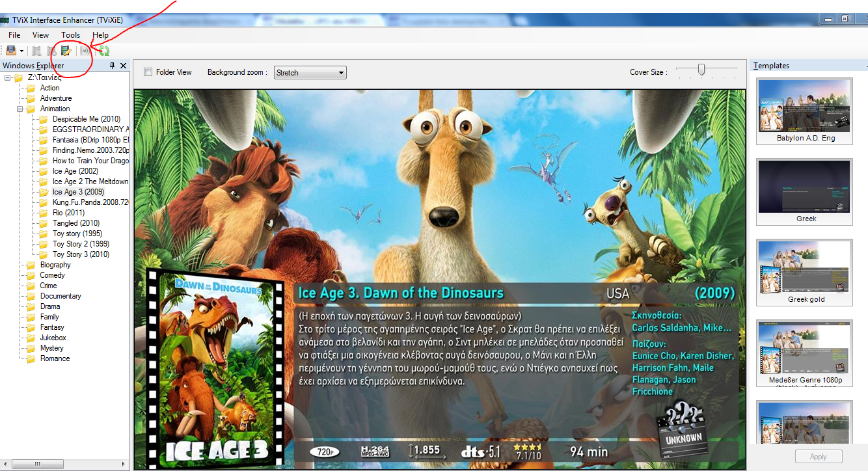Click the plain grayed-out film strip icon
868x471 pixels.
[x=36, y=51]
